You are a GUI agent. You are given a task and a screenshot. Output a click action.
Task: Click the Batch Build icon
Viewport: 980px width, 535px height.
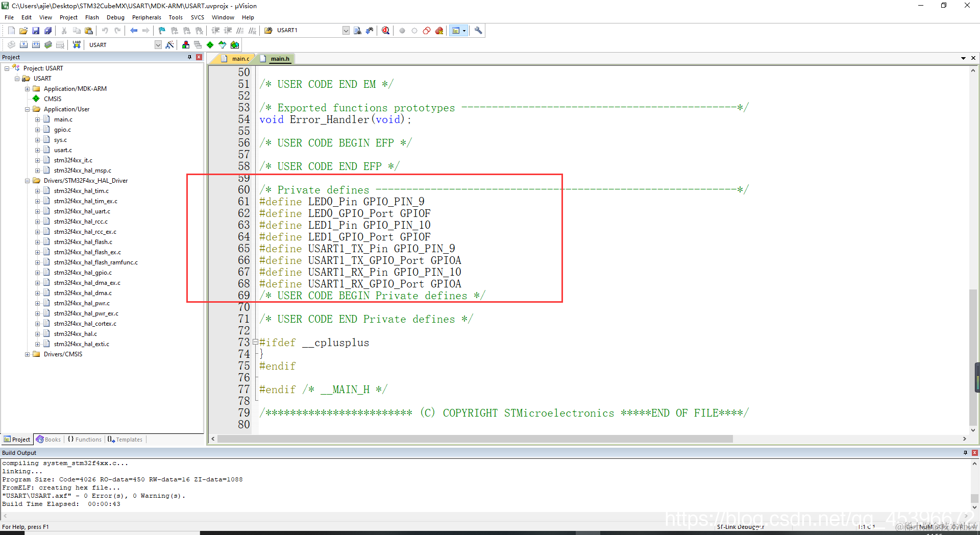(x=48, y=45)
